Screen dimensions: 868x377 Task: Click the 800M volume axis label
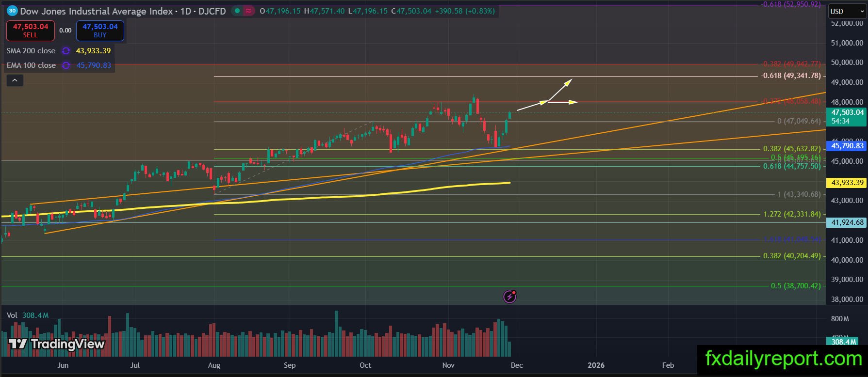pyautogui.click(x=840, y=319)
